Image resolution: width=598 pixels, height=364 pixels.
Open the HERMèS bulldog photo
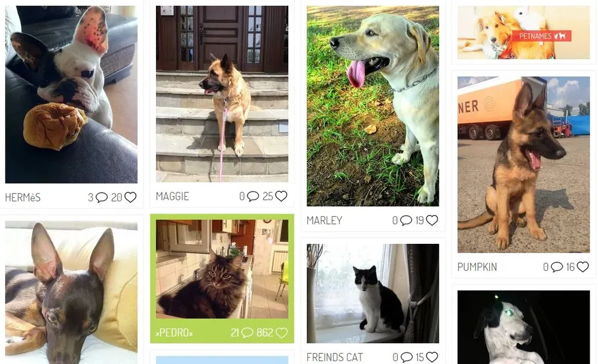click(x=71, y=94)
